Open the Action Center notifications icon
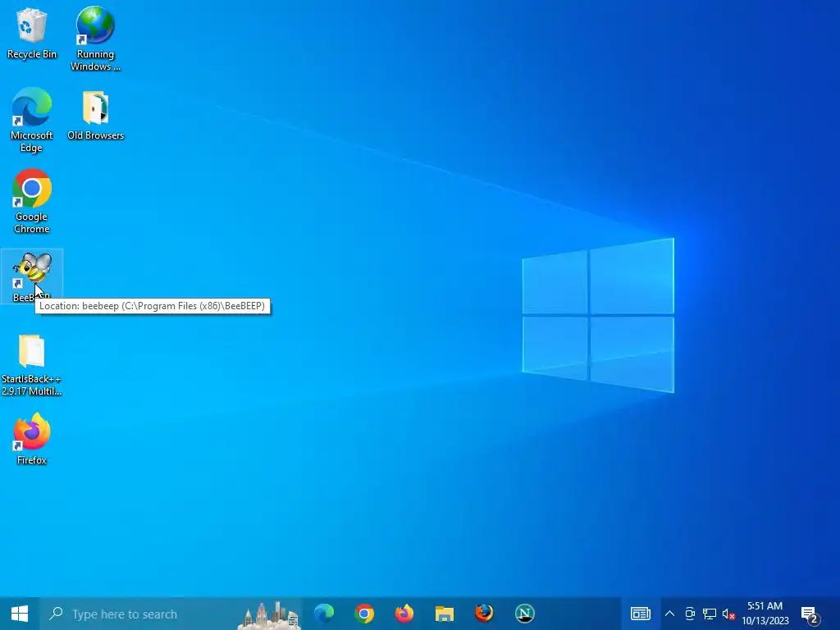 pos(810,614)
